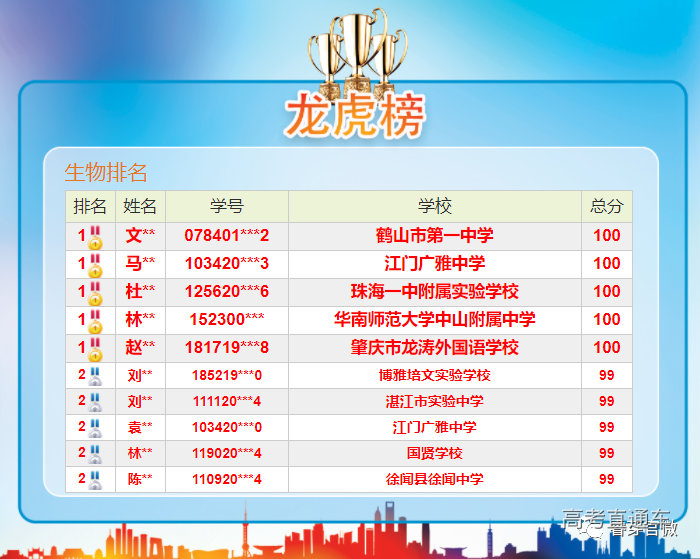Viewport: 700px width, 559px height.
Task: Click the 总分 column header
Action: click(x=606, y=206)
